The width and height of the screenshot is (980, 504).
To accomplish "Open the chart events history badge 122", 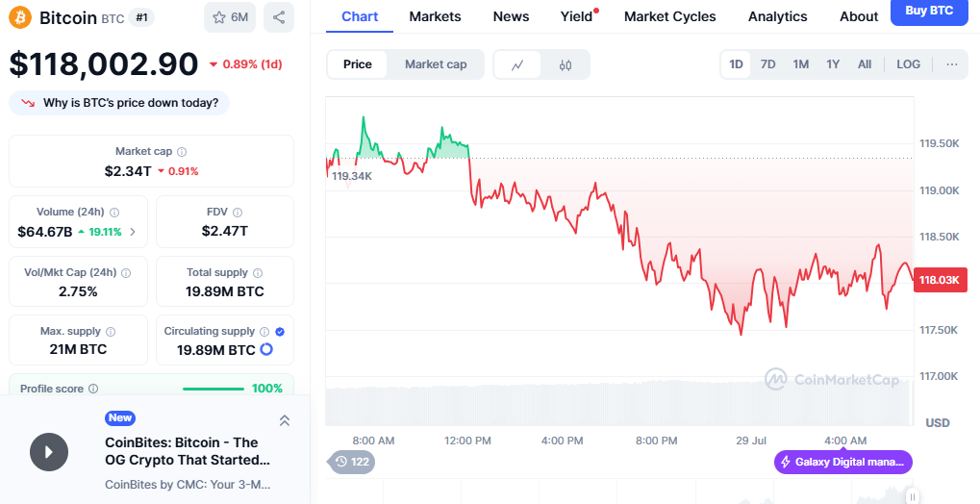I will [x=351, y=462].
